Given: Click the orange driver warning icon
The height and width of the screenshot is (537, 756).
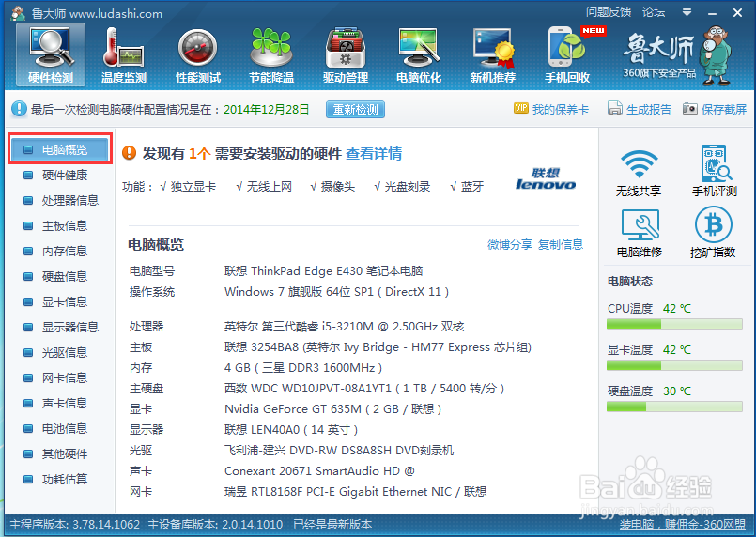Looking at the screenshot, I should [130, 153].
